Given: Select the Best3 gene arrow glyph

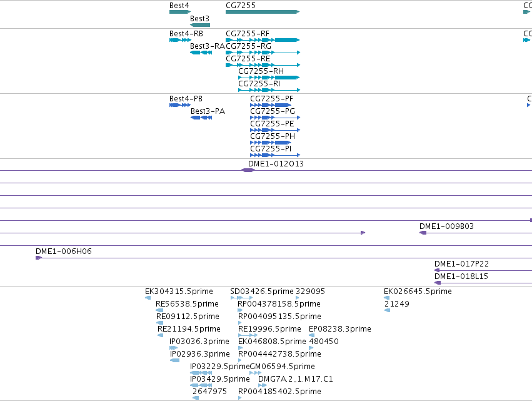Looking at the screenshot, I should click(200, 25).
